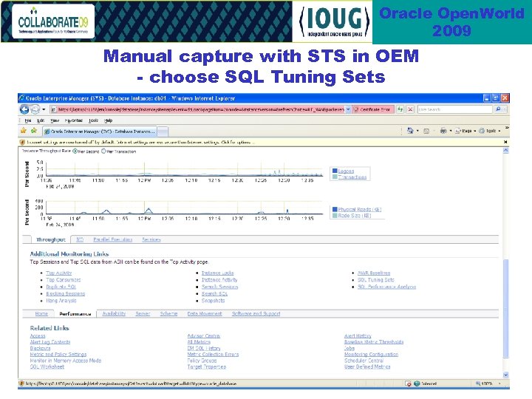Go back with the browser Back arrow
This screenshot has width=532, height=399.
pos(24,109)
